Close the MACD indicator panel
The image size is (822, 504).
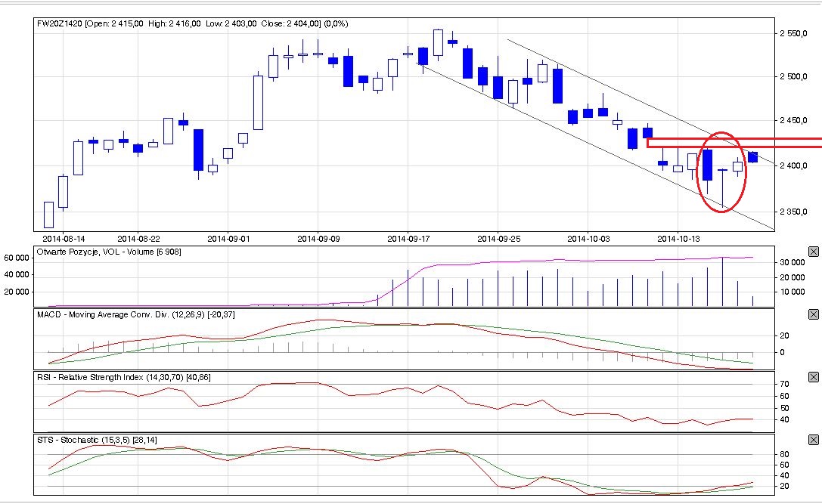(x=813, y=314)
